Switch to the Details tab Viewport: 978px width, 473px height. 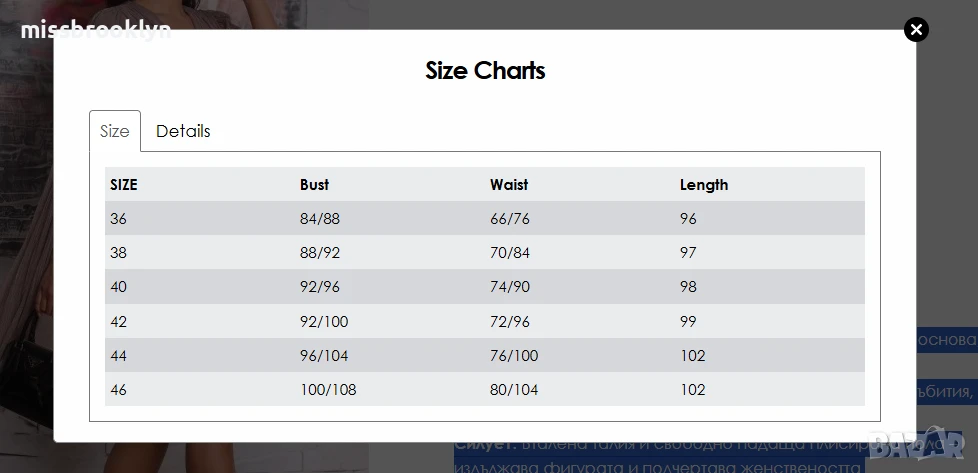183,131
